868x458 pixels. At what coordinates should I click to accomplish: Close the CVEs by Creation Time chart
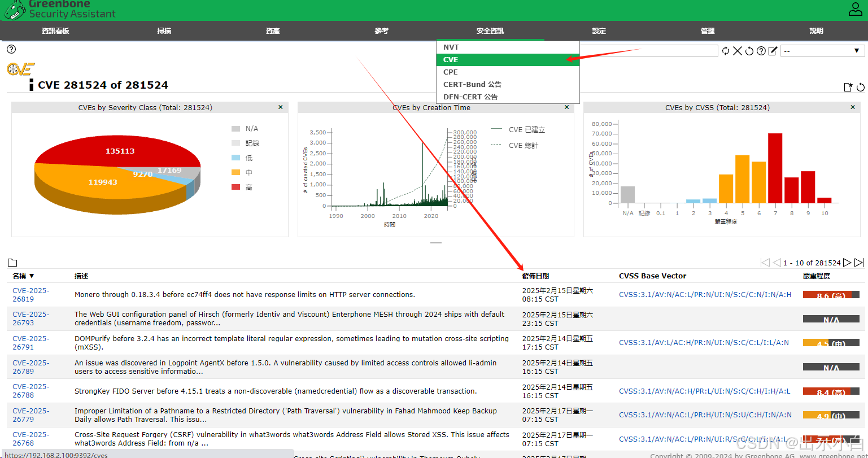(x=567, y=107)
